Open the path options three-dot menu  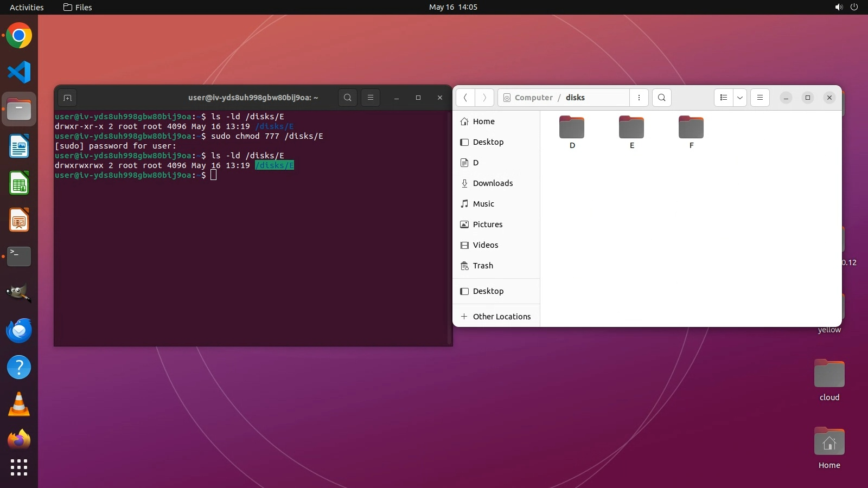tap(639, 98)
